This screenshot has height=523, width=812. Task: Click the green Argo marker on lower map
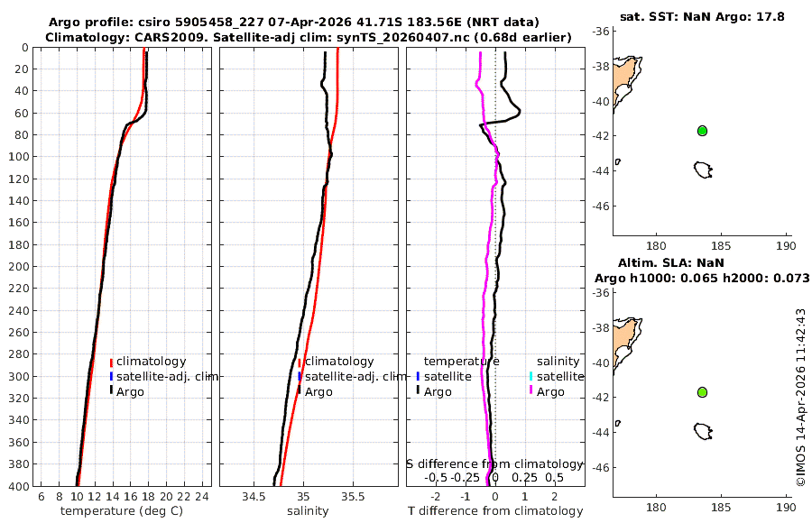point(702,392)
